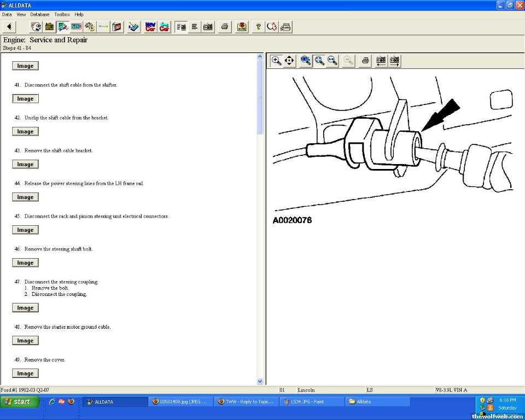The height and width of the screenshot is (420, 525).
Task: Print the diagram from image toolbar
Action: [365, 61]
